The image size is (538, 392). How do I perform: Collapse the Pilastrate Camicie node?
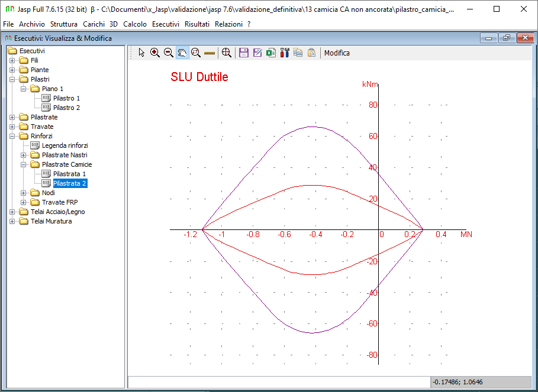24,164
